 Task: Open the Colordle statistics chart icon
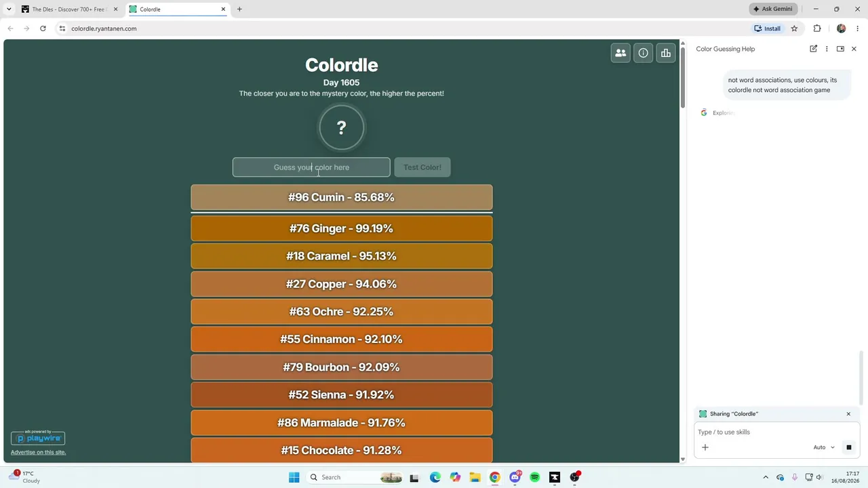pos(666,53)
